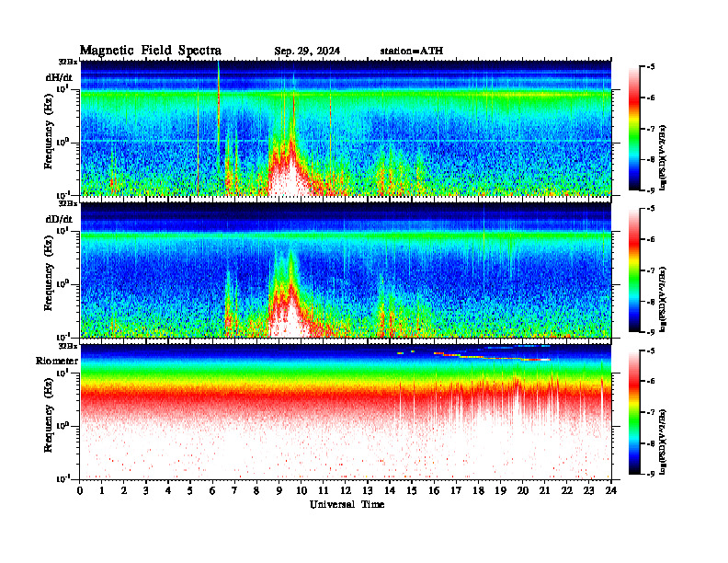Click the log(PSD) label beside Riometer color bar
728x563 pixels.
(x=663, y=442)
